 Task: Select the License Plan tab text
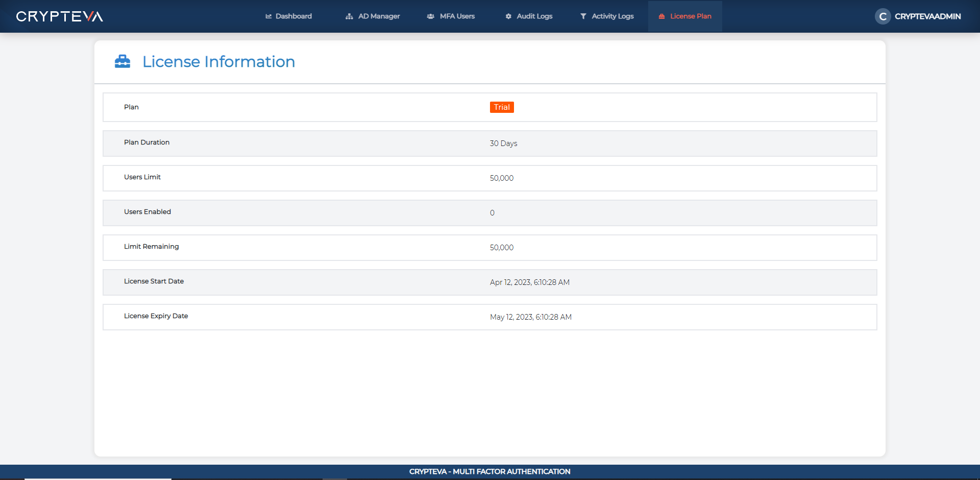[x=691, y=16]
